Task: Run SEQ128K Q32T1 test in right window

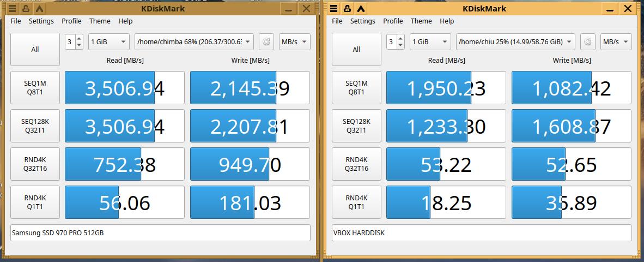Action: point(356,126)
